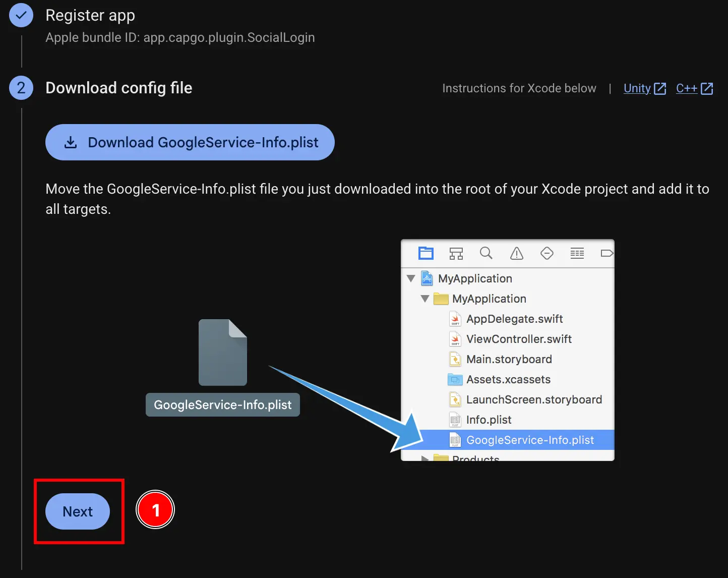Open the Breakpoint navigator tag icon

click(x=607, y=253)
